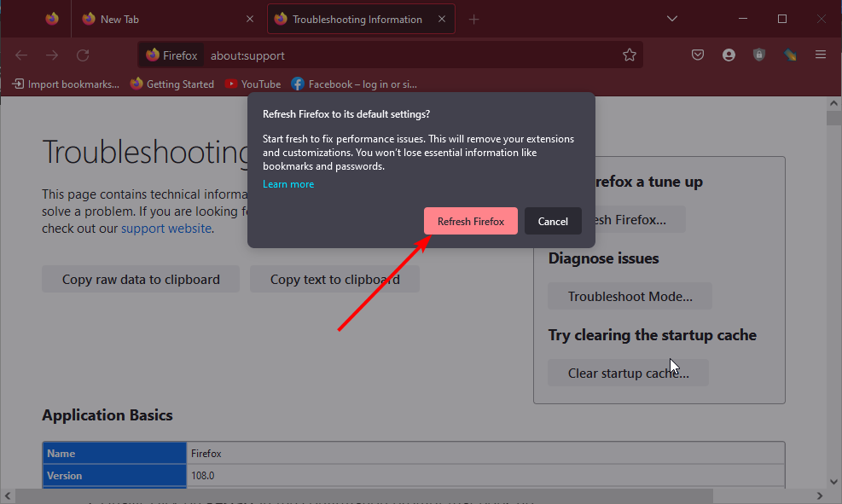
Task: Click the Troubleshoot Mode button
Action: point(630,296)
